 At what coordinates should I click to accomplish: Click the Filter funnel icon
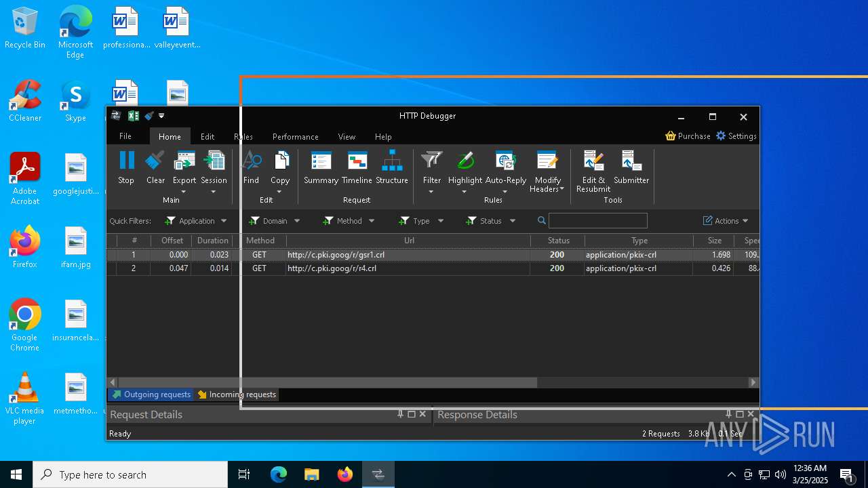pos(432,160)
